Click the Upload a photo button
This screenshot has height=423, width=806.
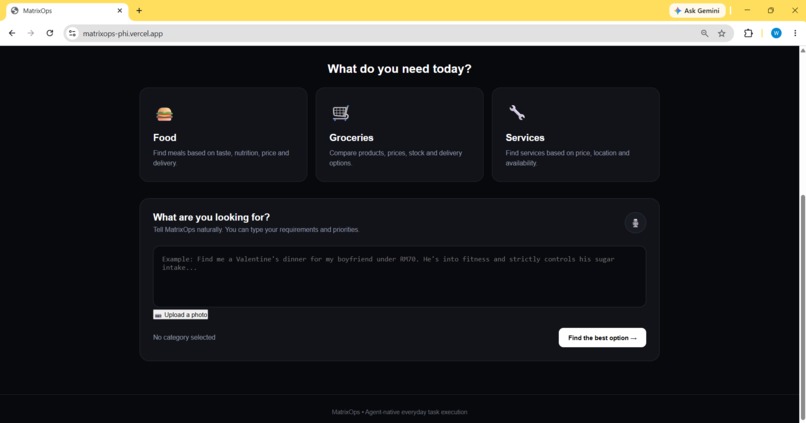pyautogui.click(x=180, y=315)
